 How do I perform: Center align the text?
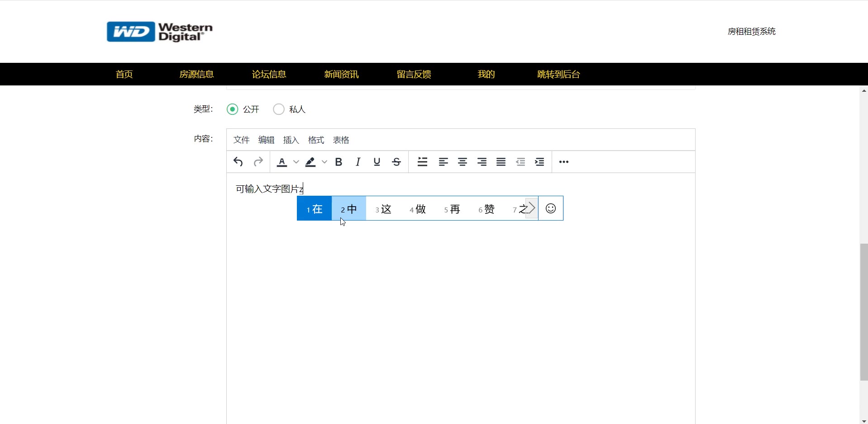click(x=463, y=162)
